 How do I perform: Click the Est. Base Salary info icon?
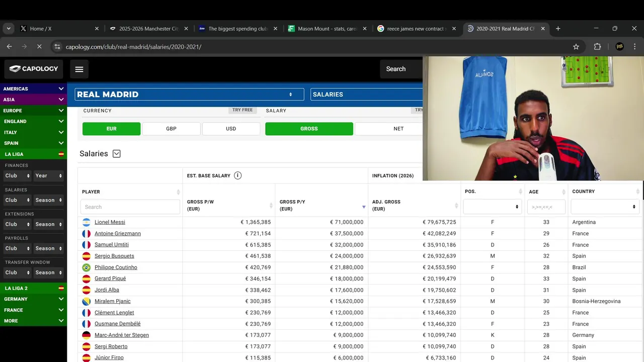point(237,175)
